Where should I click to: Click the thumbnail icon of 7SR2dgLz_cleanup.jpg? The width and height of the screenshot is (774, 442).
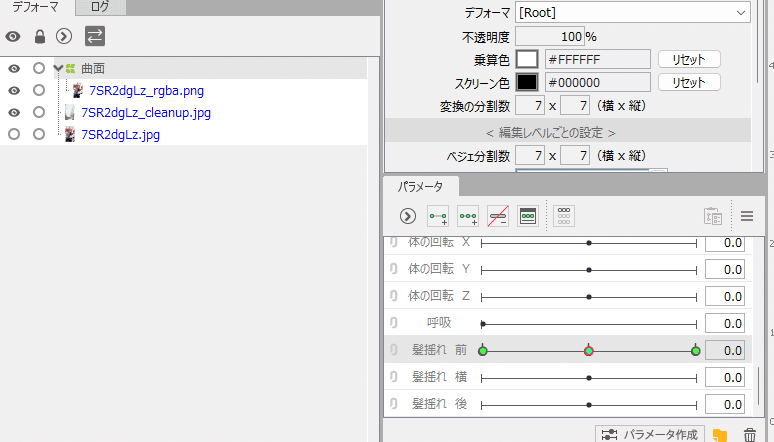pos(70,113)
